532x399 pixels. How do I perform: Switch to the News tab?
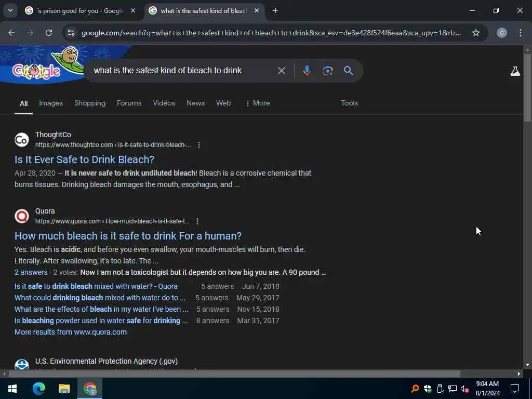click(x=195, y=103)
